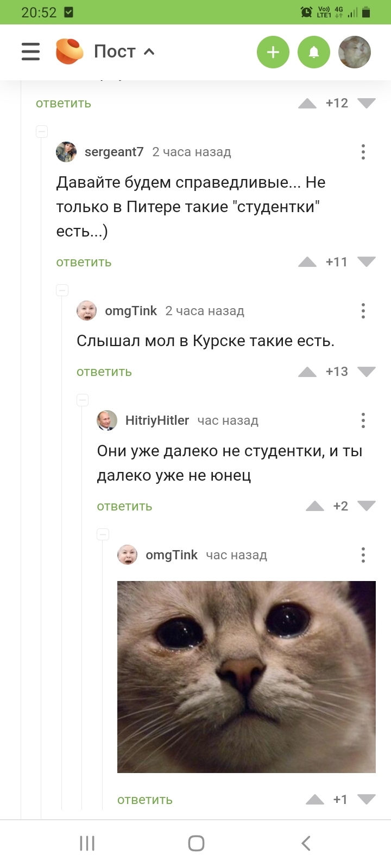Open three-dot menu on HitriyHitler's comment
This screenshot has width=391, height=868.
(363, 420)
